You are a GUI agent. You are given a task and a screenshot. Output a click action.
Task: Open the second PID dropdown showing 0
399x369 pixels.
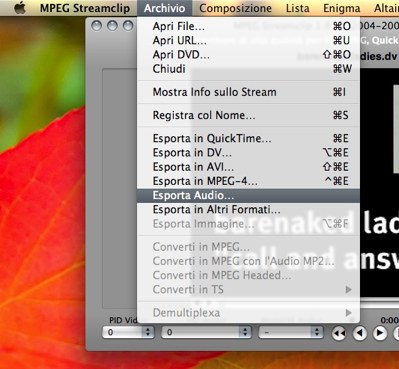point(206,332)
